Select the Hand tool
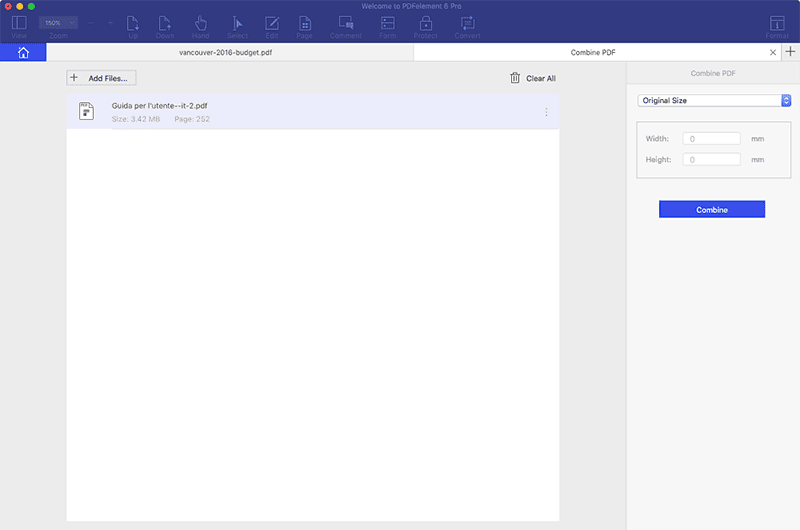Viewport: 800px width, 530px height. 201,23
